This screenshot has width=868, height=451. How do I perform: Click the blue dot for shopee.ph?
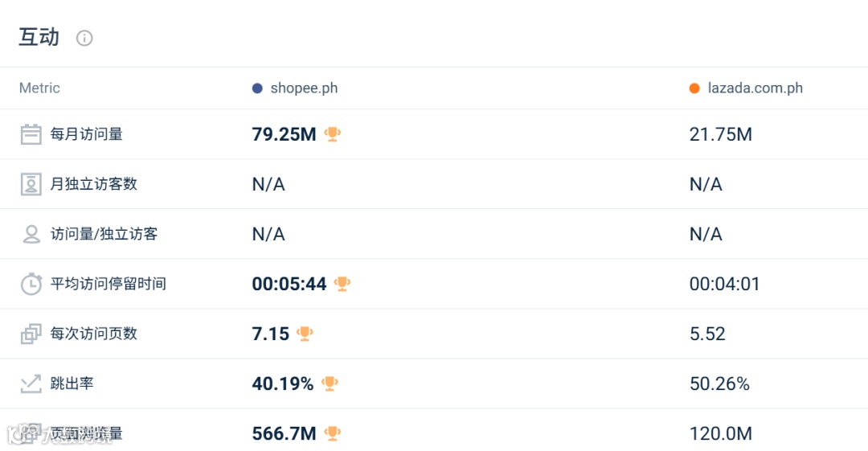pyautogui.click(x=257, y=88)
